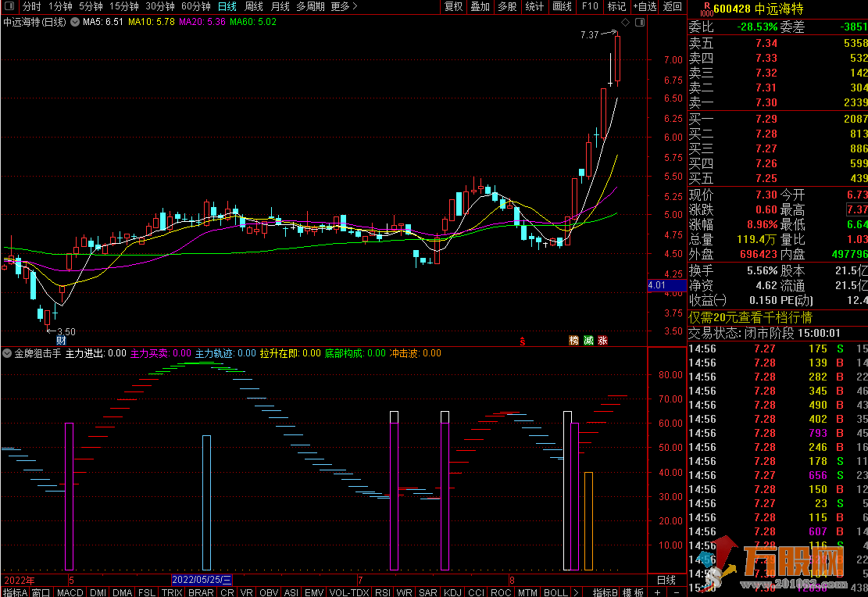
Task: Select the MTM indicator tab
Action: tap(527, 592)
